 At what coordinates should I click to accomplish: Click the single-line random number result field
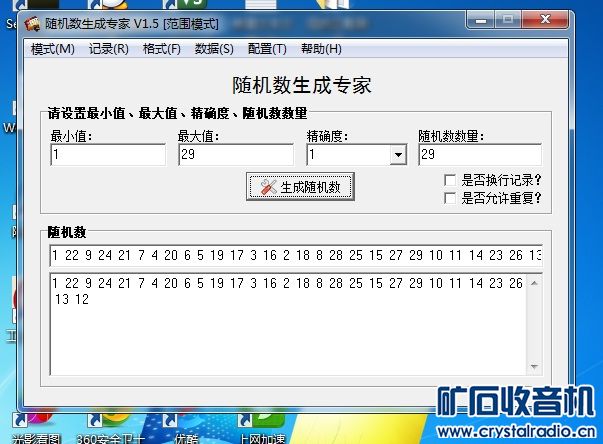pyautogui.click(x=296, y=255)
